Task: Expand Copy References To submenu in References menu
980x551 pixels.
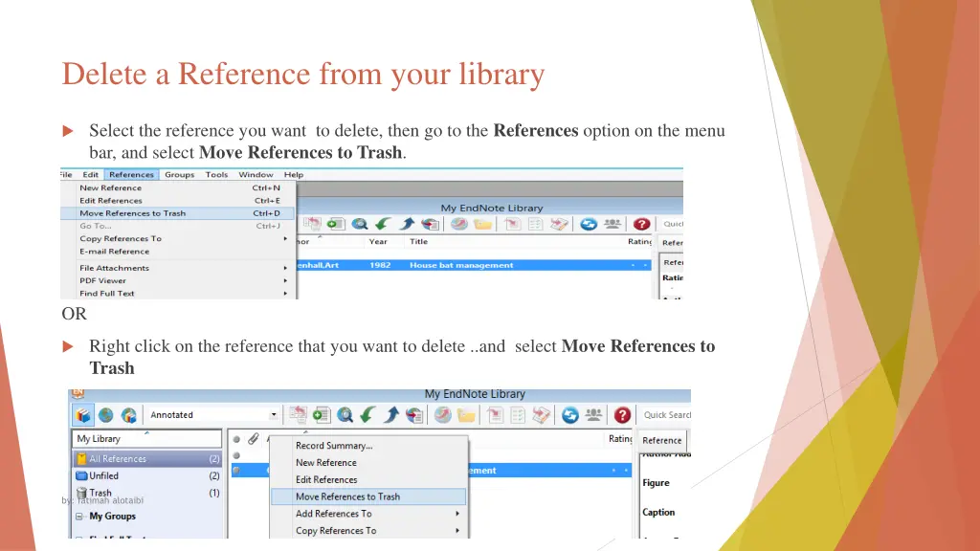Action: pos(285,238)
